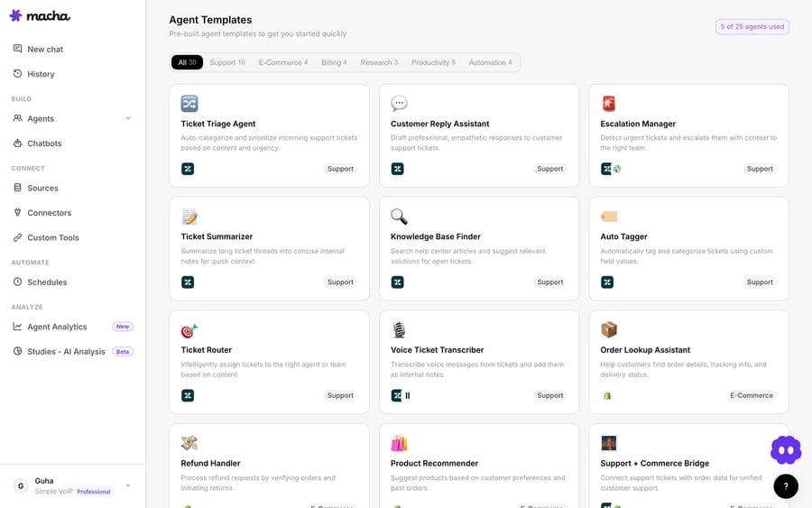Open the History clock icon
The image size is (812, 508).
(x=18, y=73)
